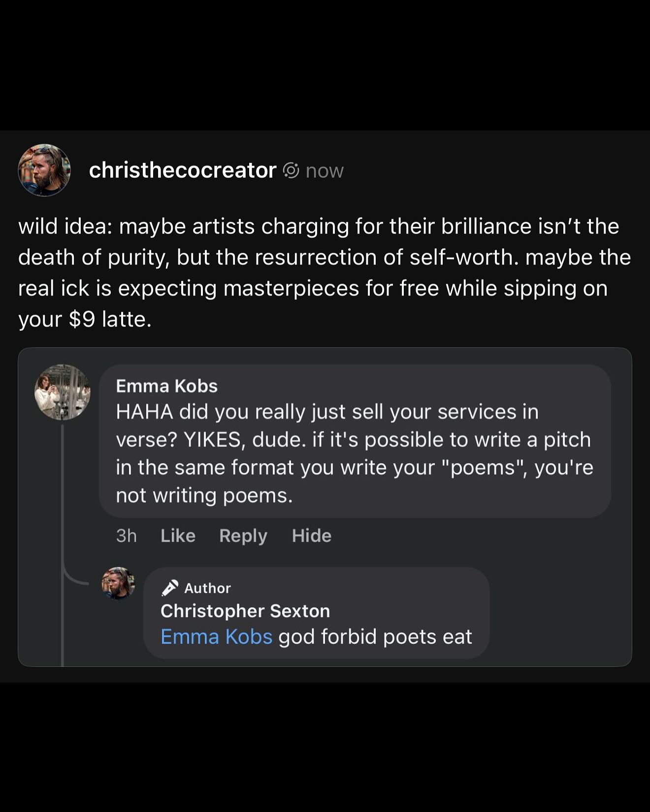Click the 3h comment timestamp
This screenshot has width=650, height=812.
tap(126, 536)
